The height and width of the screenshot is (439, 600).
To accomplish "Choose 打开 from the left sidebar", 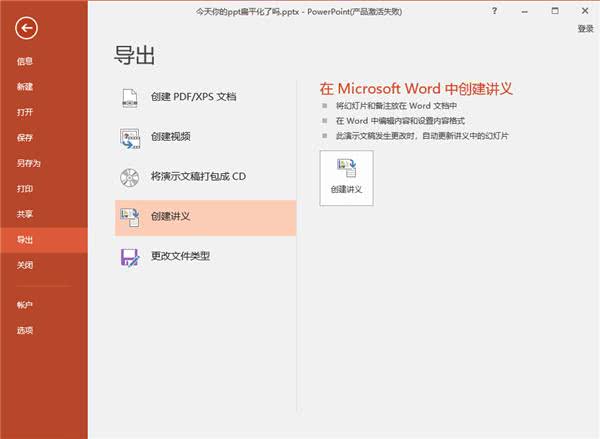I will [25, 112].
